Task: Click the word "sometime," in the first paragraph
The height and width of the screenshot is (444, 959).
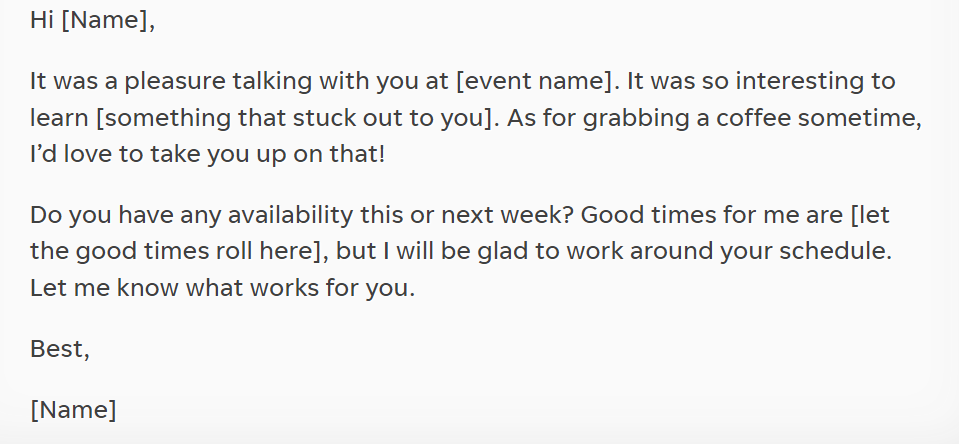Action: [x=870, y=117]
